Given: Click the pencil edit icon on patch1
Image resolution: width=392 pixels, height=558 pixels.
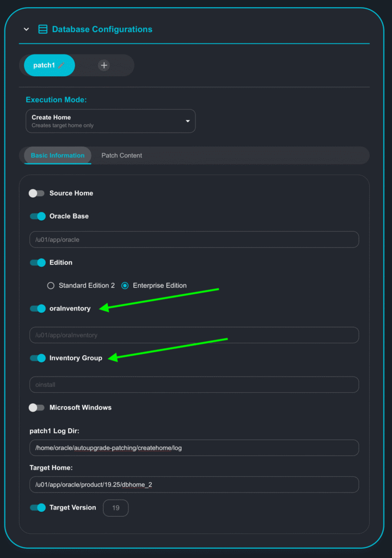Looking at the screenshot, I should point(62,65).
